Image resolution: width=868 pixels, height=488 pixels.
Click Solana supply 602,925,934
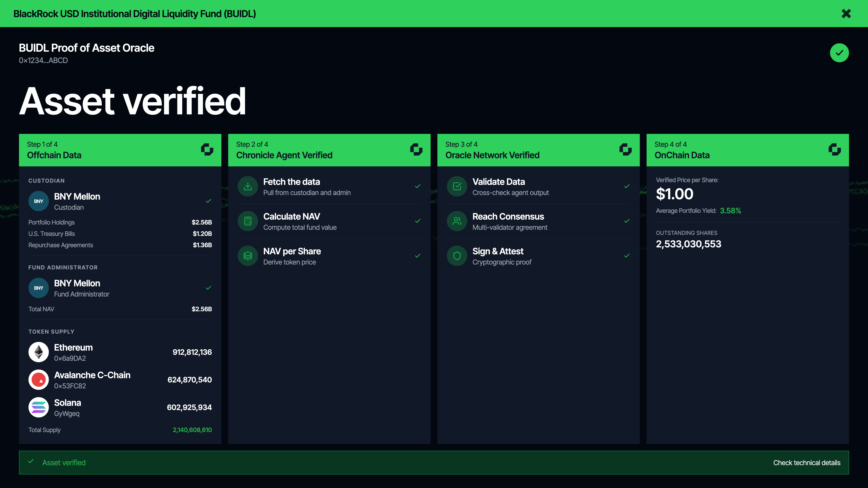point(189,408)
